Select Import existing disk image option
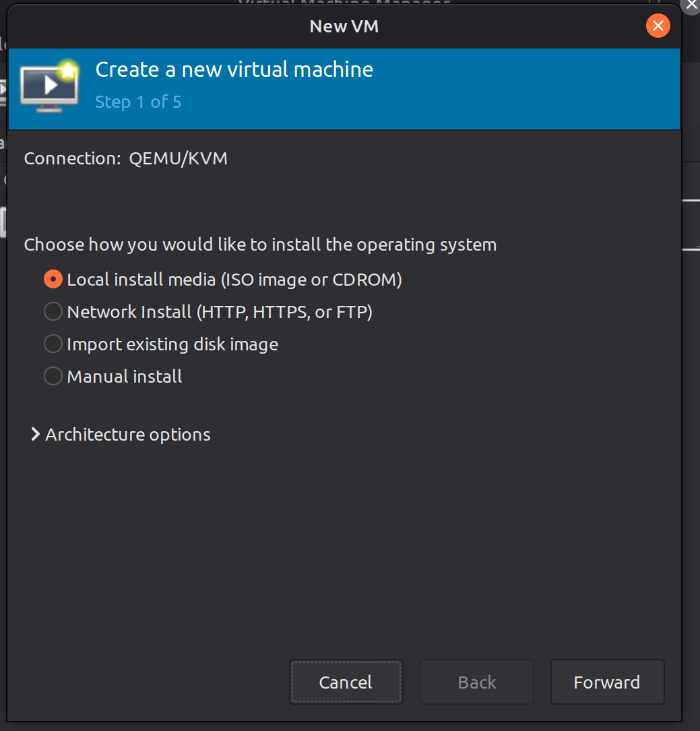 (x=53, y=344)
